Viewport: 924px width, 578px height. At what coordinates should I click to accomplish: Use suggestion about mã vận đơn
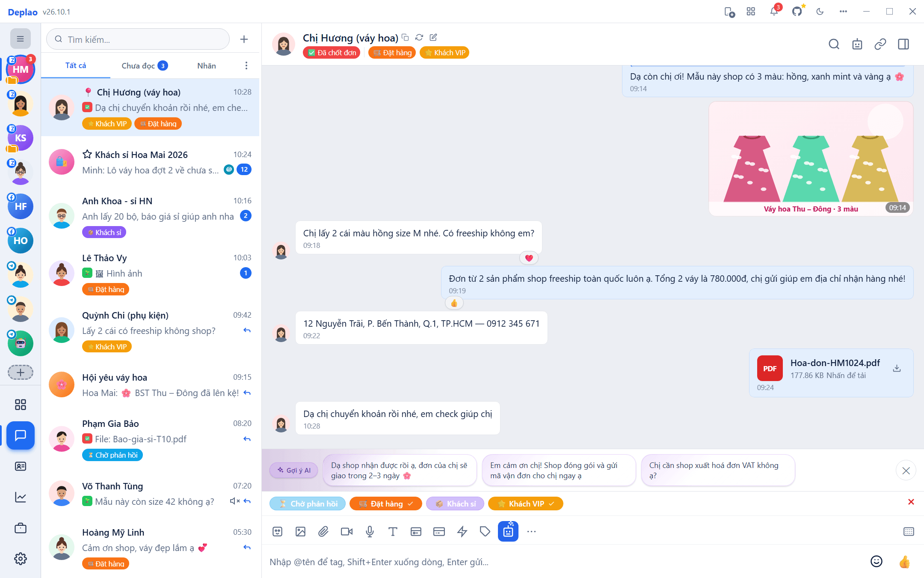(559, 471)
